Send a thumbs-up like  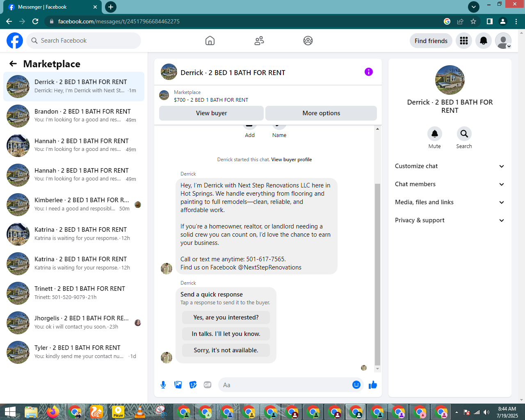point(373,385)
